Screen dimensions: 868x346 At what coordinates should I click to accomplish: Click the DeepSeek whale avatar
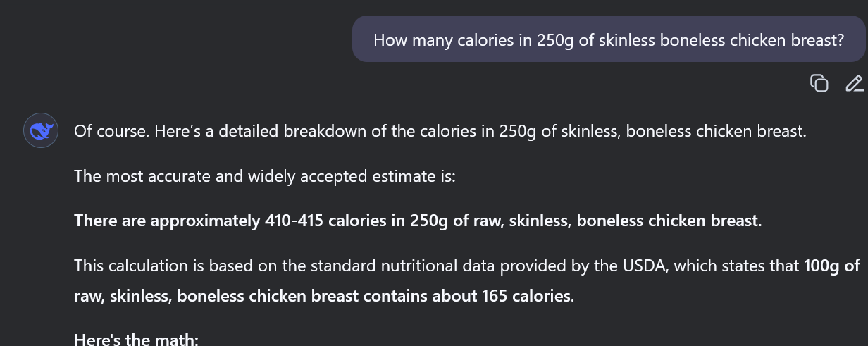pos(40,131)
